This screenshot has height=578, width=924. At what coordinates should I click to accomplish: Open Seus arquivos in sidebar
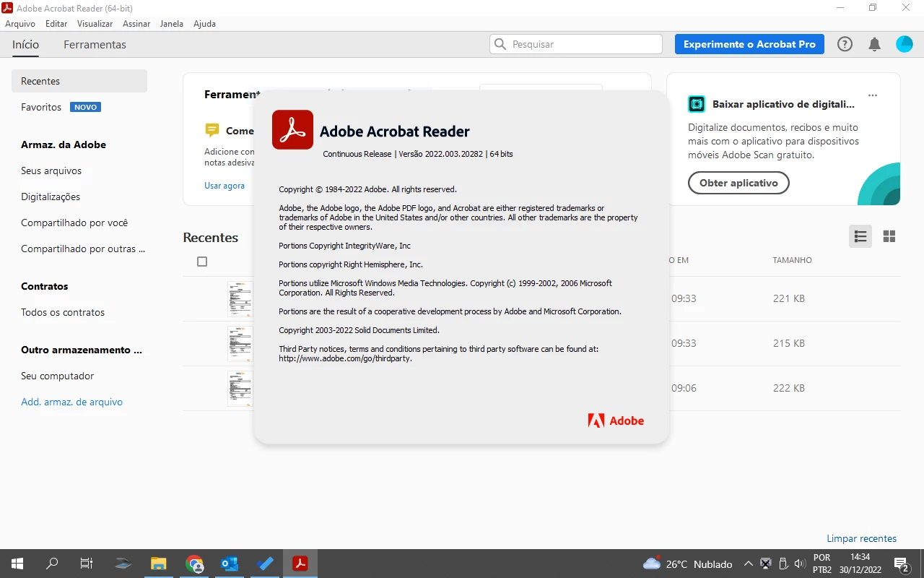tap(51, 171)
